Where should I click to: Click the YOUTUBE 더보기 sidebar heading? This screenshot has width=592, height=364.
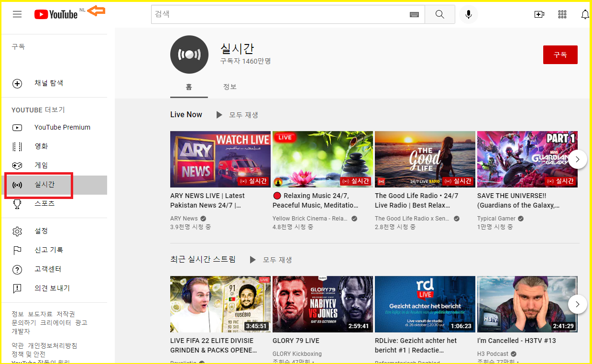38,110
